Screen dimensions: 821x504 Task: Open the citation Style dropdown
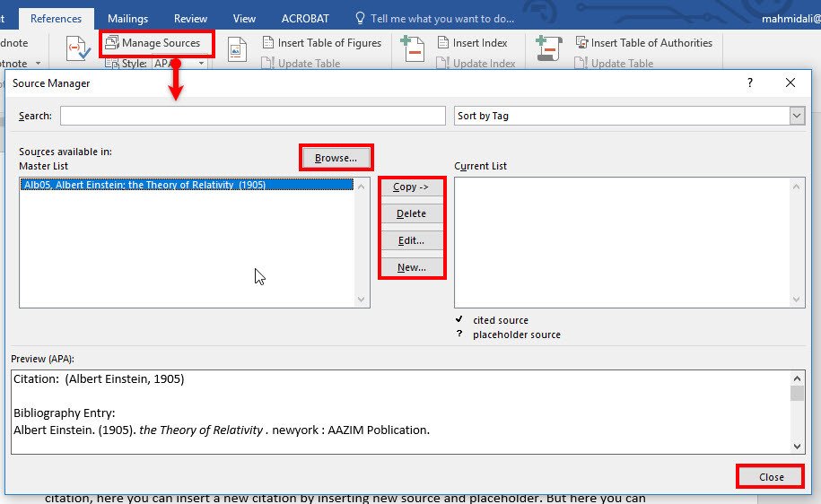201,64
